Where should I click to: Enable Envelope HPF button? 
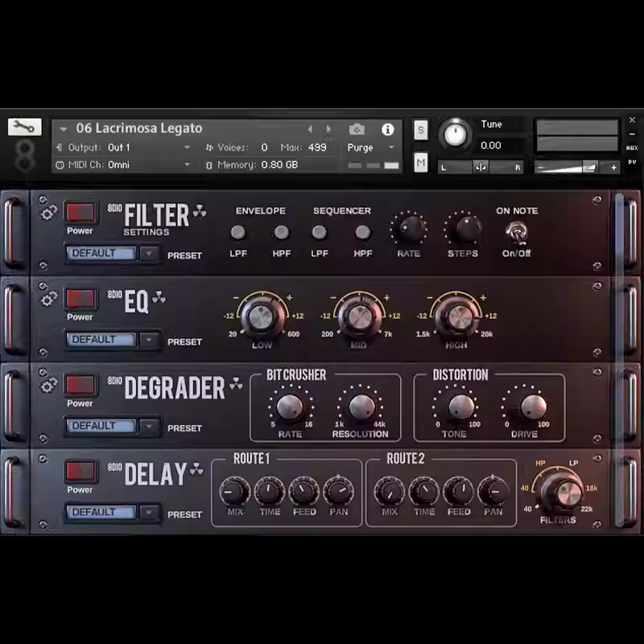pos(281,233)
